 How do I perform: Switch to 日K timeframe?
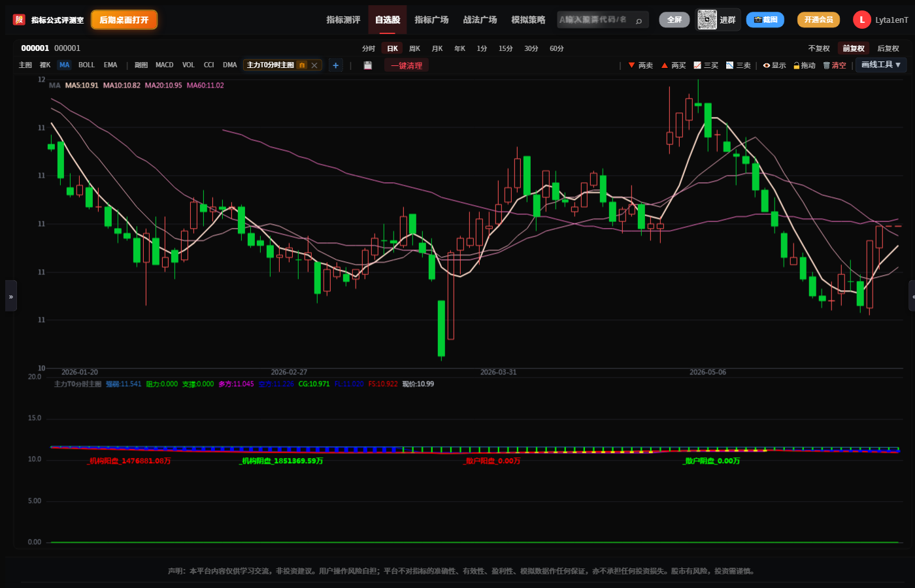click(392, 48)
